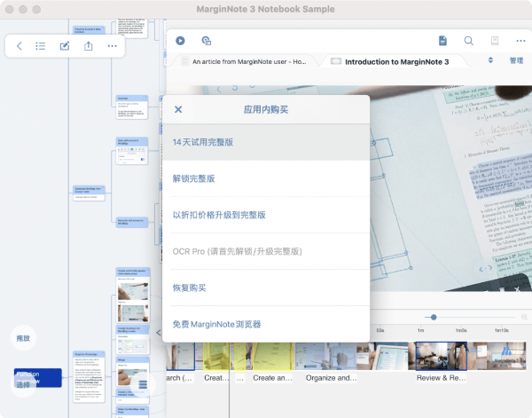This screenshot has height=418, width=532.
Task: Click the 拖放 drag-drop round button
Action: click(x=23, y=338)
